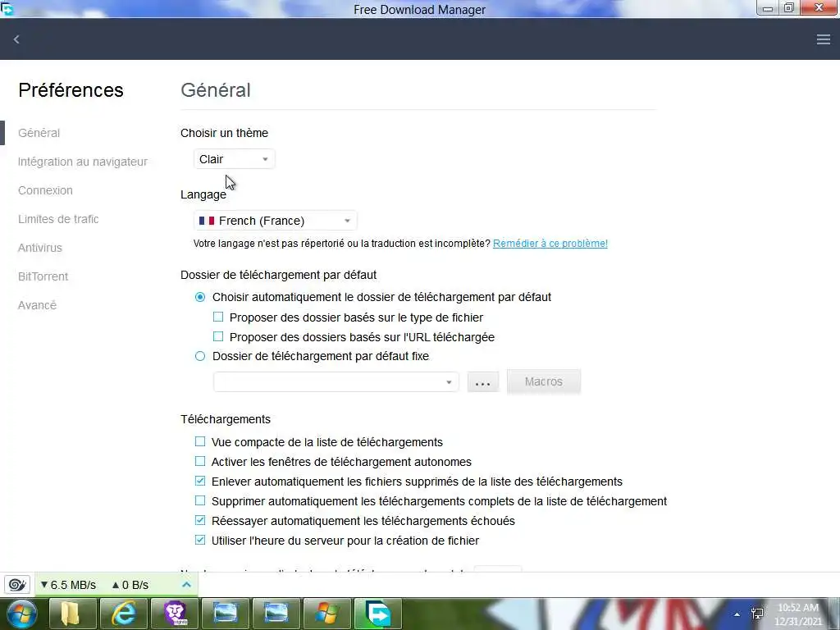
Task: Expand the speed panel with up chevron
Action: (x=186, y=584)
